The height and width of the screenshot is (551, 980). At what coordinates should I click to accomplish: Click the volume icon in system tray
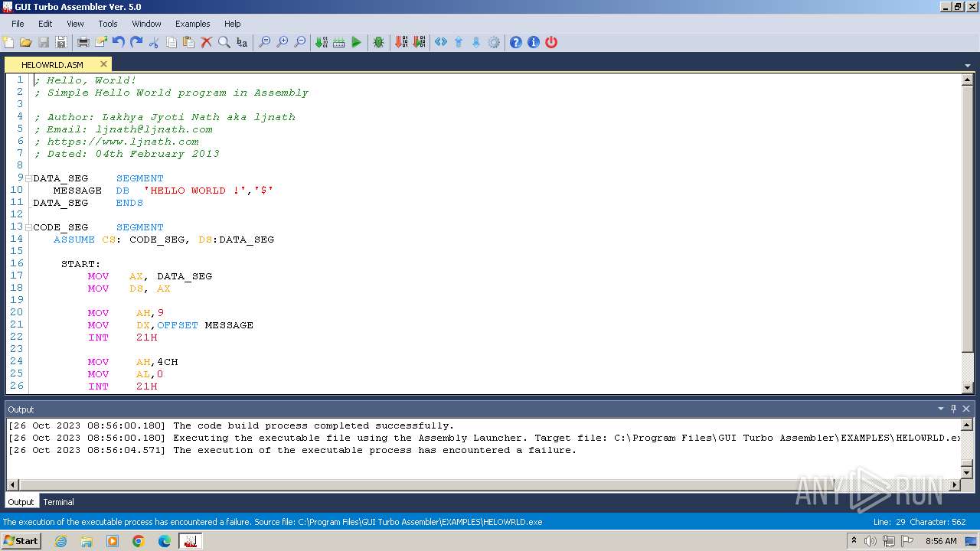[871, 541]
